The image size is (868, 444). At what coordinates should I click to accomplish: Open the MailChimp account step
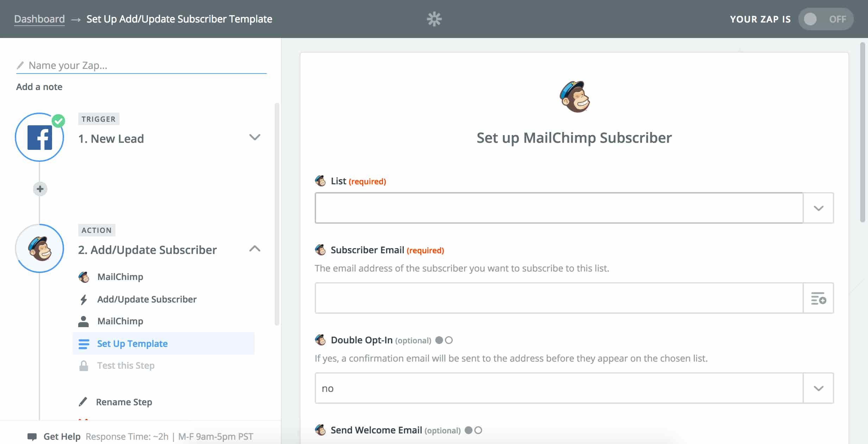coord(120,321)
